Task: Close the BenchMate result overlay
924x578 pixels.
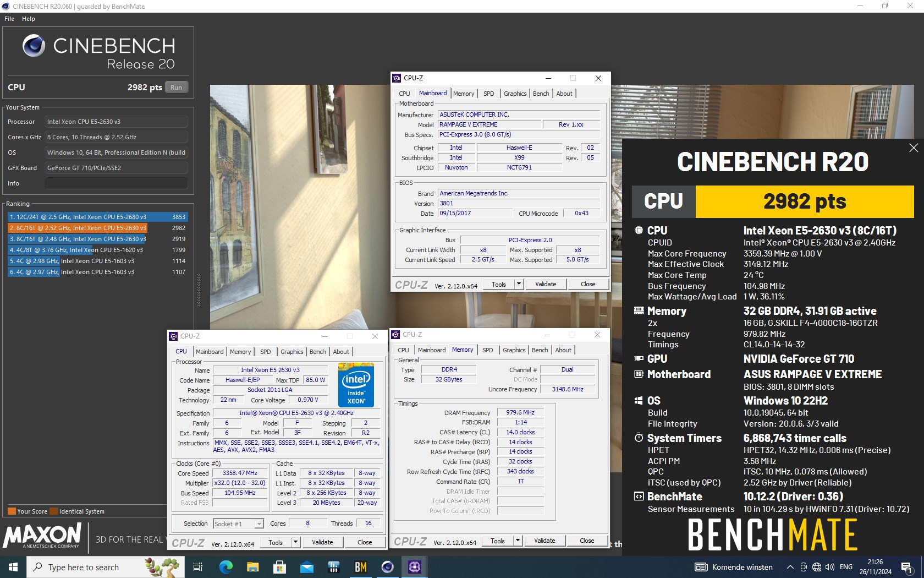Action: pos(914,148)
